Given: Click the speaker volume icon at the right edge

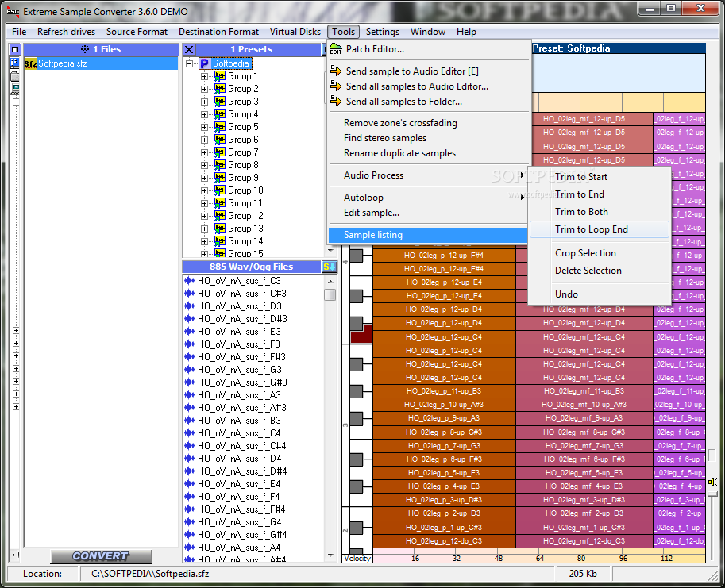Looking at the screenshot, I should point(712,482).
